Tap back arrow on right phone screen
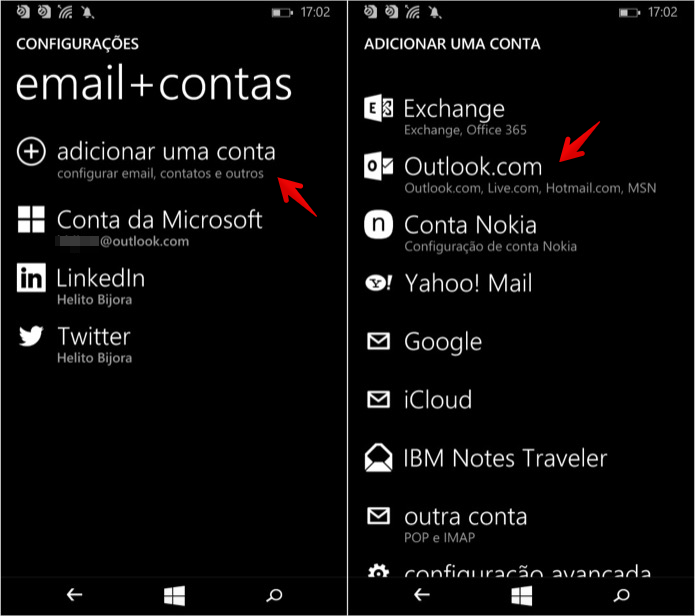The height and width of the screenshot is (616, 695). click(x=422, y=595)
